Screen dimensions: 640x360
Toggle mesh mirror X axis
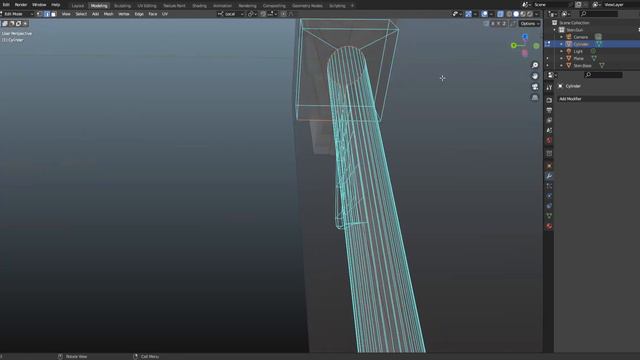point(493,24)
